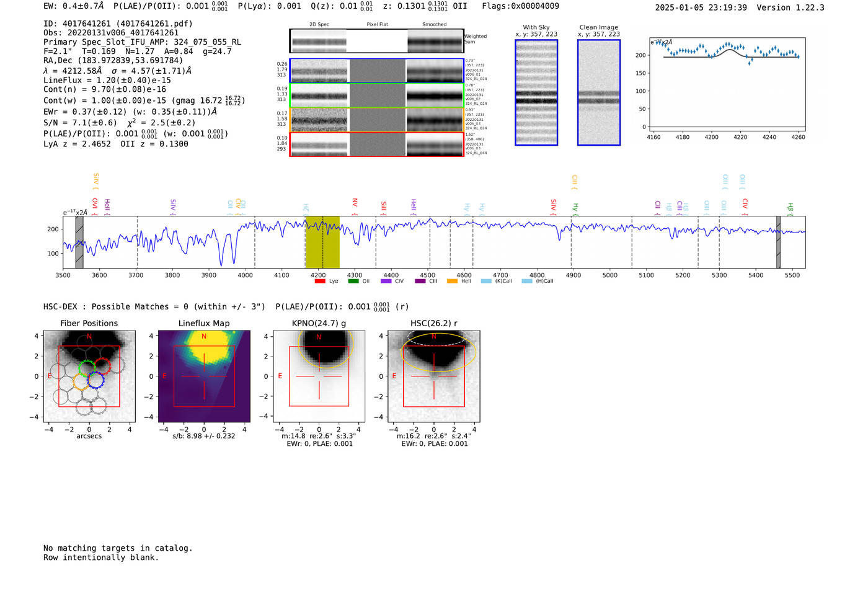
Task: Click the 2D Spec column header
Action: pos(319,25)
